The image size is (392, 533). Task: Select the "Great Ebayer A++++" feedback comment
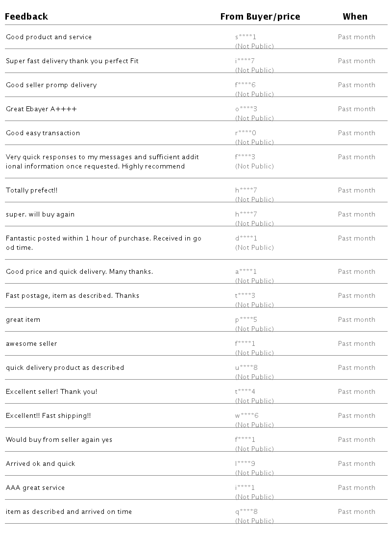click(41, 109)
